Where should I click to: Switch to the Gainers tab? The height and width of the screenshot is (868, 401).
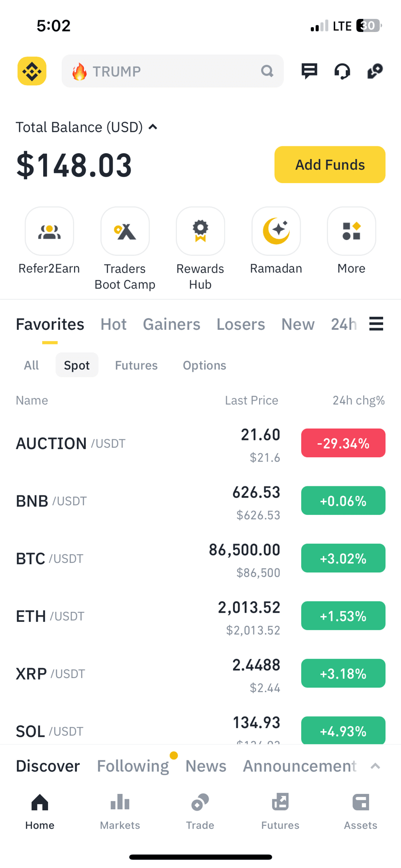click(x=171, y=324)
